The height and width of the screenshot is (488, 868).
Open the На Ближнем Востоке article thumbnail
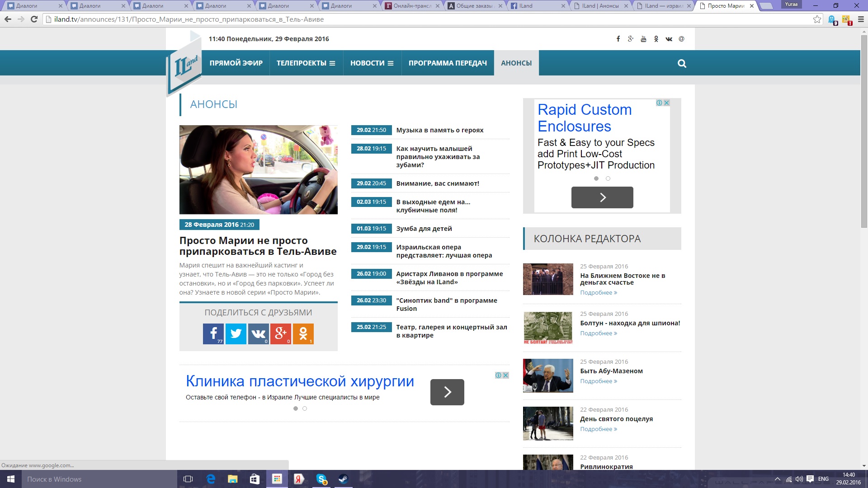coord(548,279)
